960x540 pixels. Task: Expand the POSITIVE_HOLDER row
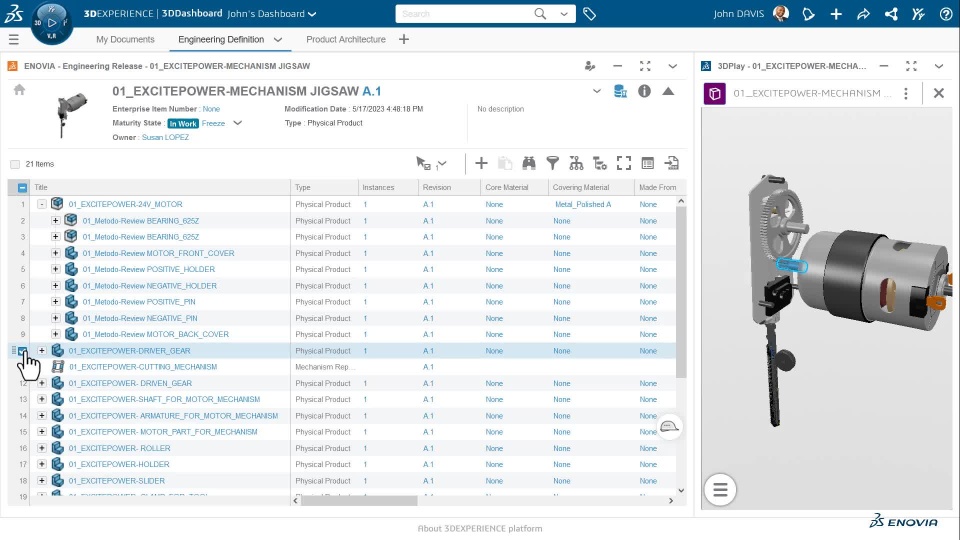[55, 269]
